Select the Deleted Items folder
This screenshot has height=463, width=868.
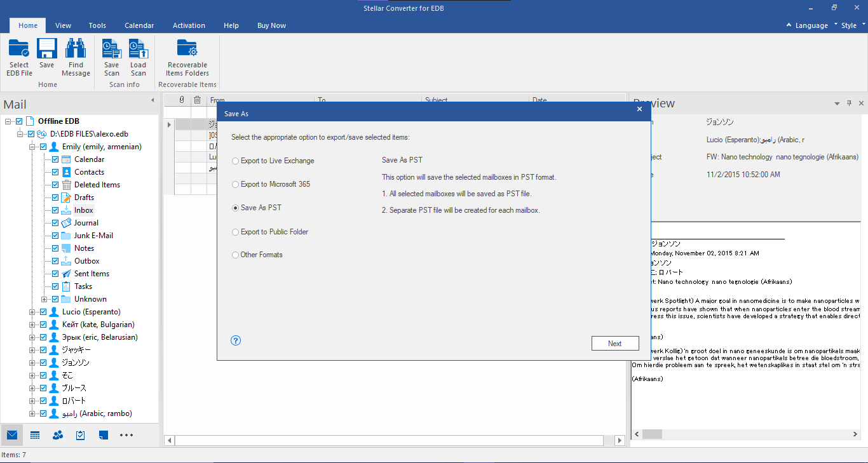(x=97, y=185)
